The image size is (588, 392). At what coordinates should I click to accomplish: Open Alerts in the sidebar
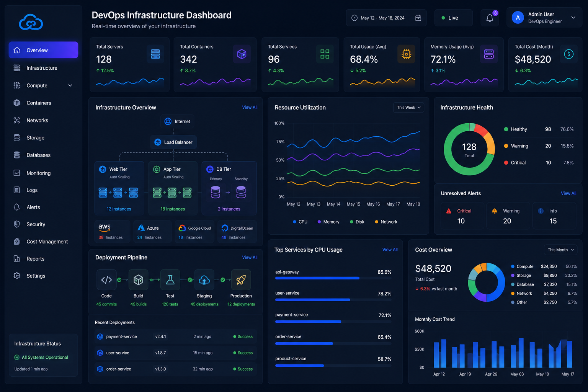point(43,207)
